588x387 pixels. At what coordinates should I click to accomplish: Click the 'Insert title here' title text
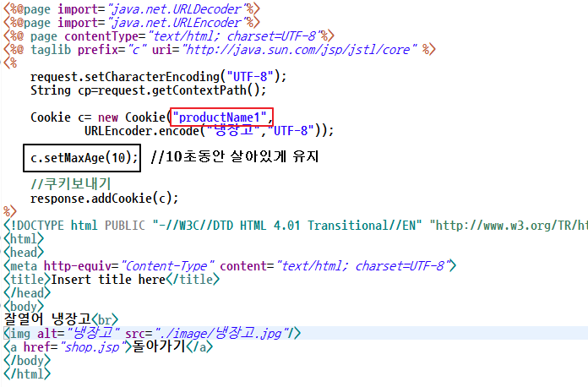[108, 280]
